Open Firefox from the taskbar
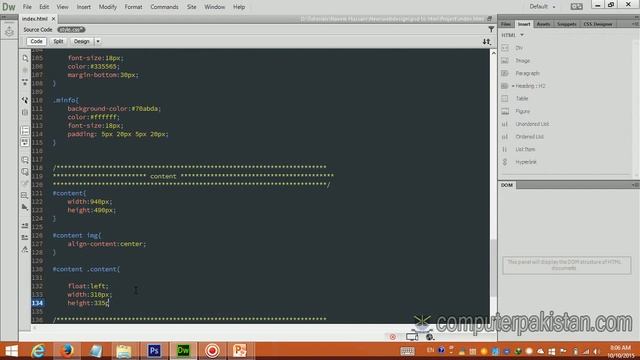The image size is (640, 360). [67, 351]
